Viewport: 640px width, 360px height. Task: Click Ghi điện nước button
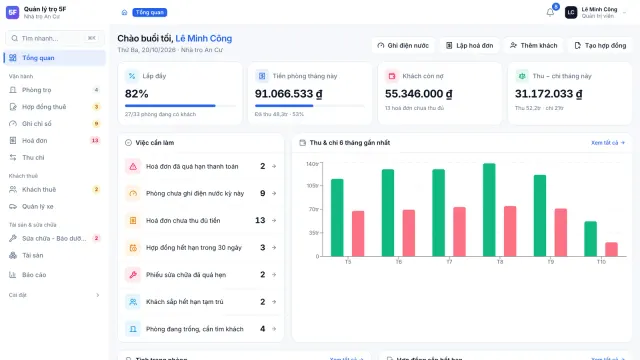click(x=403, y=45)
